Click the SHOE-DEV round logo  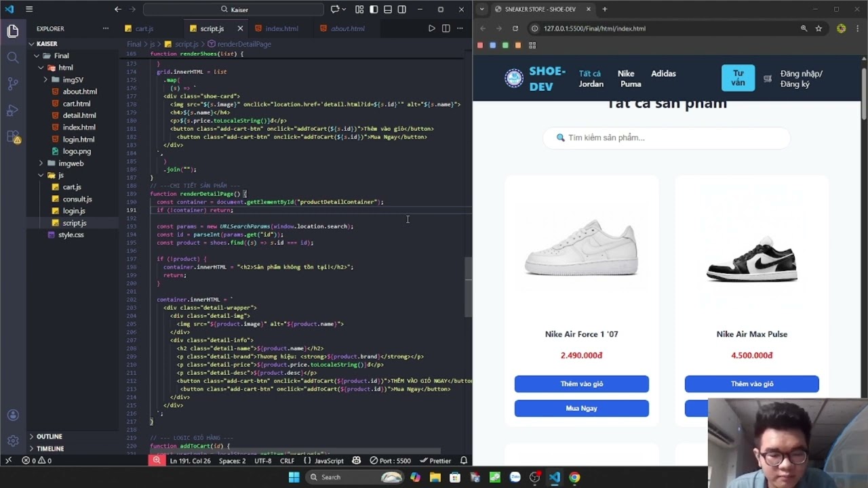point(514,79)
